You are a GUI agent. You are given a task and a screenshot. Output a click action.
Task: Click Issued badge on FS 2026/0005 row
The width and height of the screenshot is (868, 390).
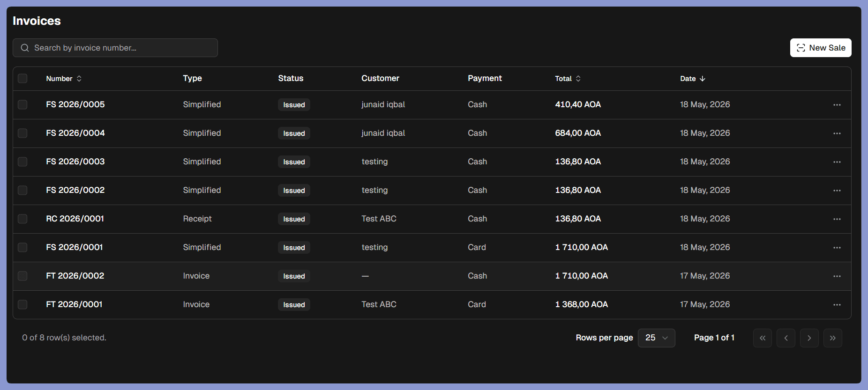294,105
